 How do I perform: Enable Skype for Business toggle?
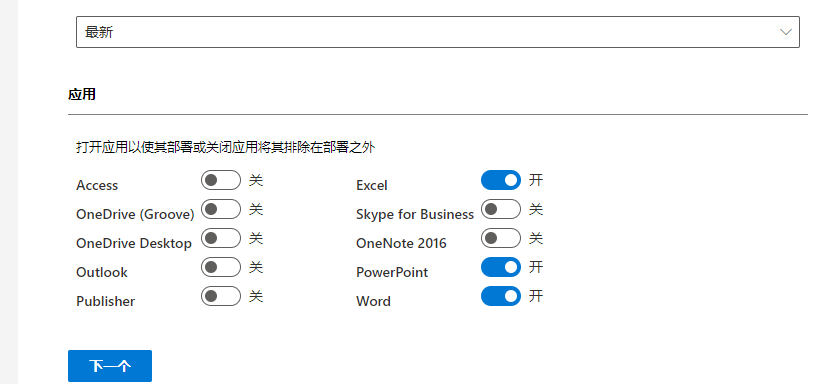tap(501, 209)
